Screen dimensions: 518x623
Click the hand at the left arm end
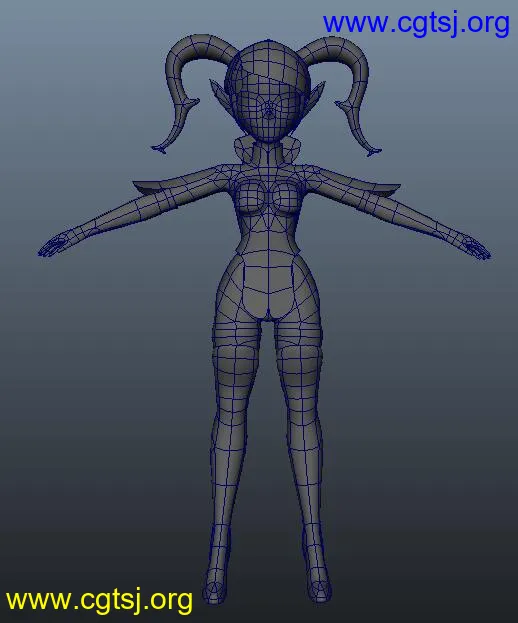click(54, 246)
